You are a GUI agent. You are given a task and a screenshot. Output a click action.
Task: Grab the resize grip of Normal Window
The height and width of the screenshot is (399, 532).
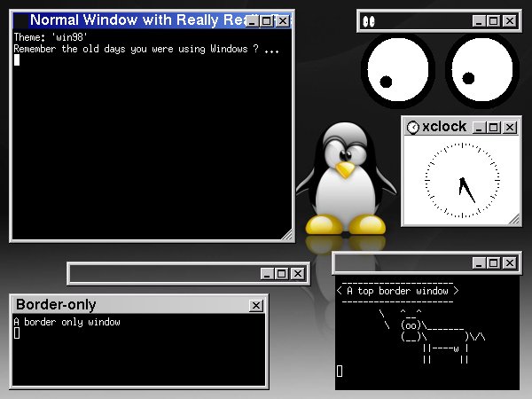coord(287,234)
